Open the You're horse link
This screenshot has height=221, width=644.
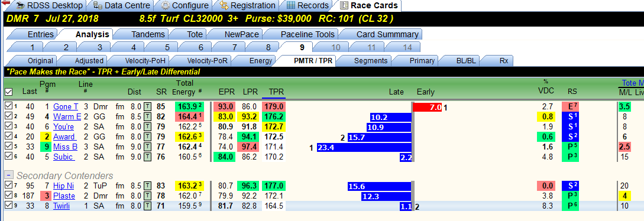(x=64, y=126)
